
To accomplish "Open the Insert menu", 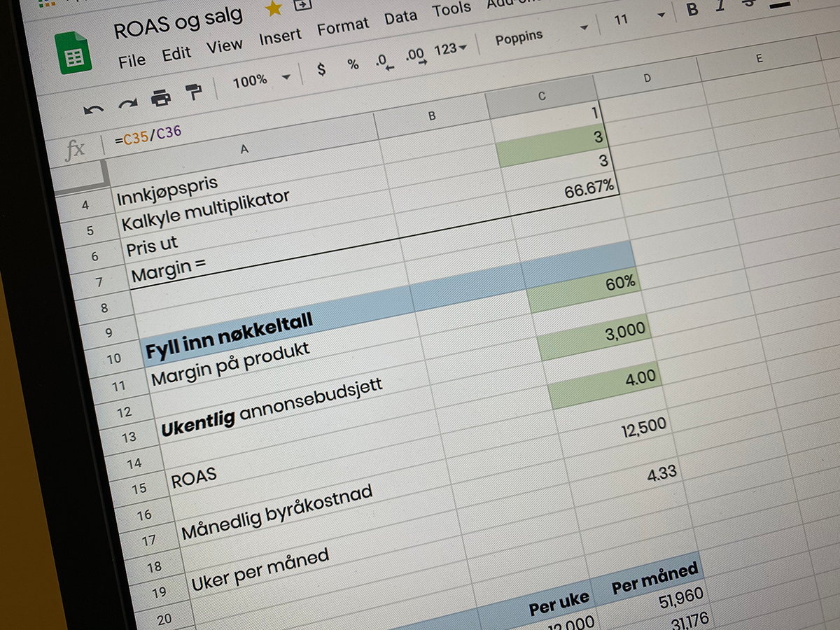I will [280, 38].
